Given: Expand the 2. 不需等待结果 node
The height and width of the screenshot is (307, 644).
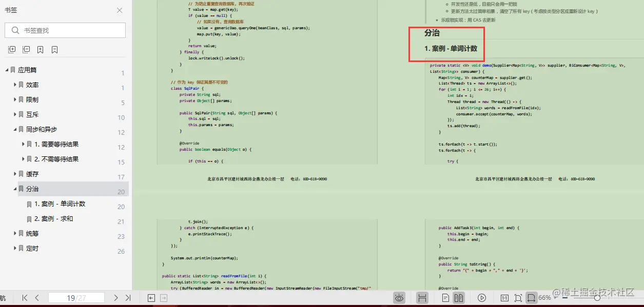Looking at the screenshot, I should pyautogui.click(x=24, y=159).
